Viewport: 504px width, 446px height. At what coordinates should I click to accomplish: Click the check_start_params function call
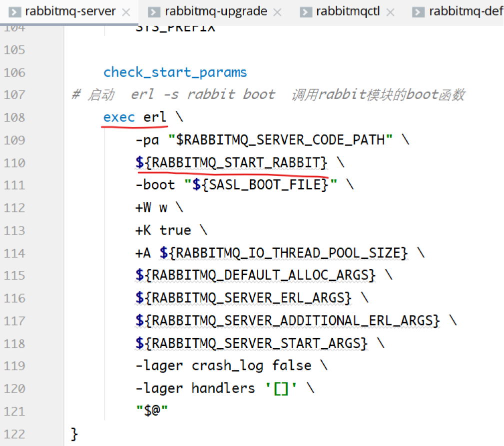(x=175, y=72)
